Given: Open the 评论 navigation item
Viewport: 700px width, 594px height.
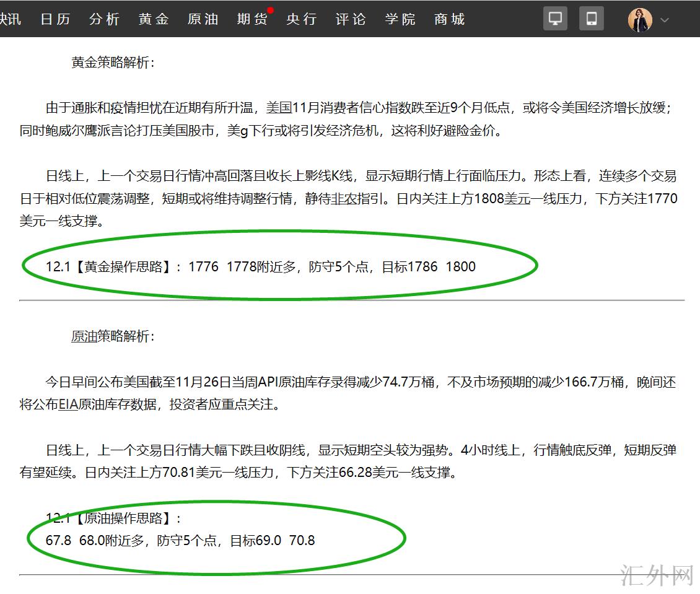Looking at the screenshot, I should [351, 19].
